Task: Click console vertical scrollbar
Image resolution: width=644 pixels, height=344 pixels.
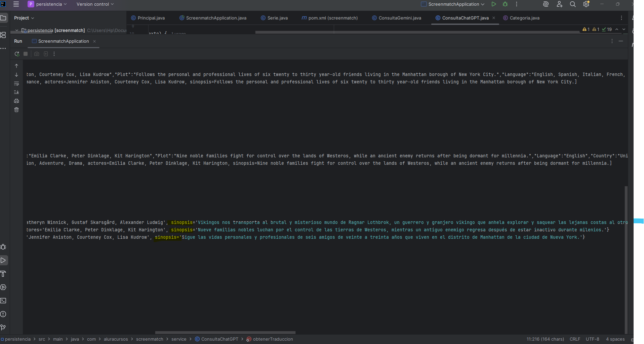Action: [x=626, y=260]
